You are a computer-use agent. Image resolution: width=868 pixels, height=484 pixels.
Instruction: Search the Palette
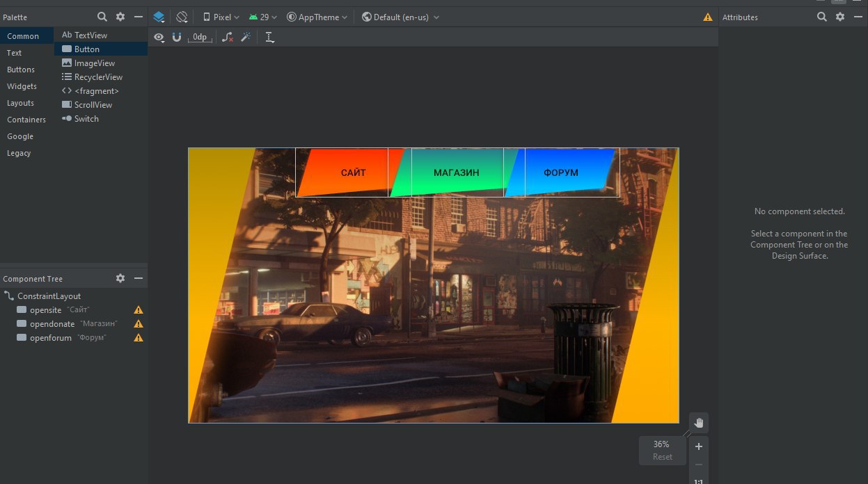[x=102, y=17]
